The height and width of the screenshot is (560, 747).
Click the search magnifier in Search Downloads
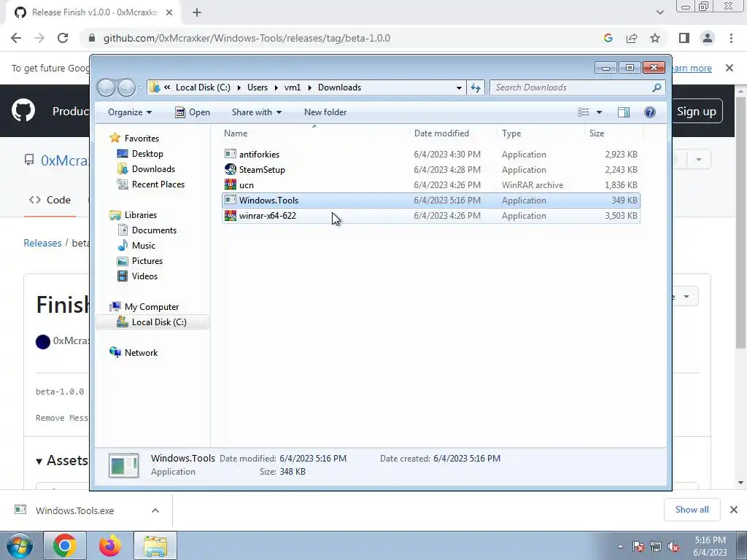pos(657,87)
